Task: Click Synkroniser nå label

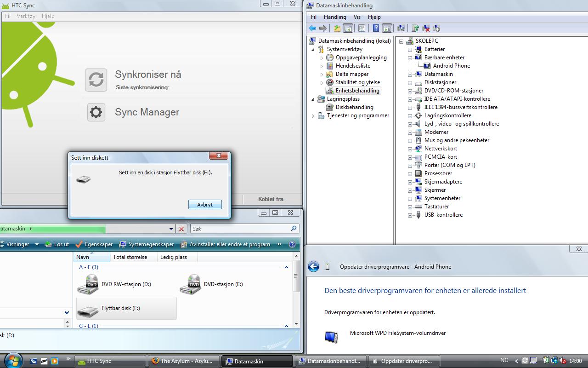Action: tap(148, 75)
